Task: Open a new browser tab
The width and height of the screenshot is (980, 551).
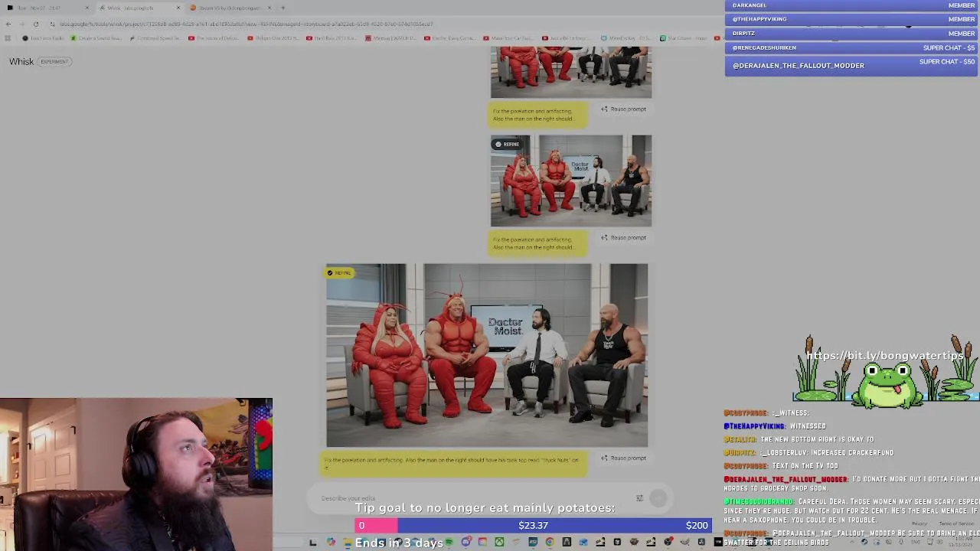Action: coord(283,8)
